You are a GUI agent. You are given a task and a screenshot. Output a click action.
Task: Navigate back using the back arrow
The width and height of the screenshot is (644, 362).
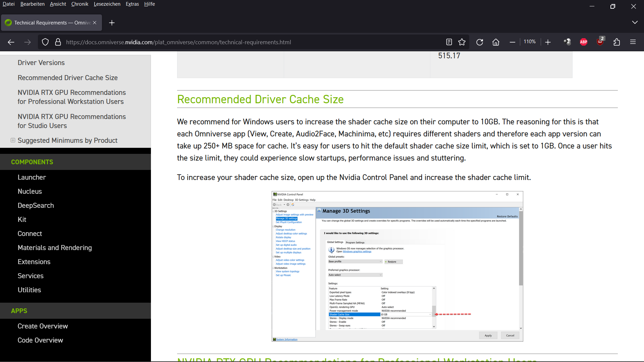pyautogui.click(x=11, y=42)
